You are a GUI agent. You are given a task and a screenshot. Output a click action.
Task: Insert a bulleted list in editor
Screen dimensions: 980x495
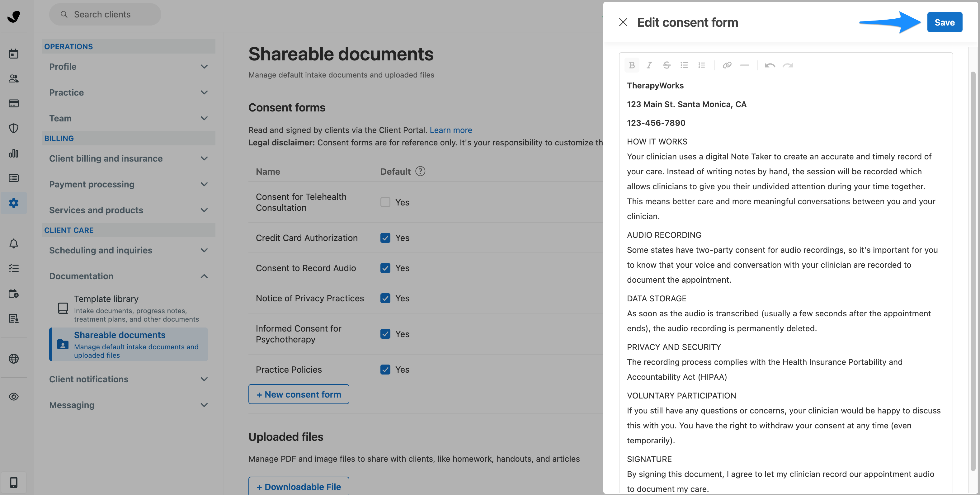684,65
